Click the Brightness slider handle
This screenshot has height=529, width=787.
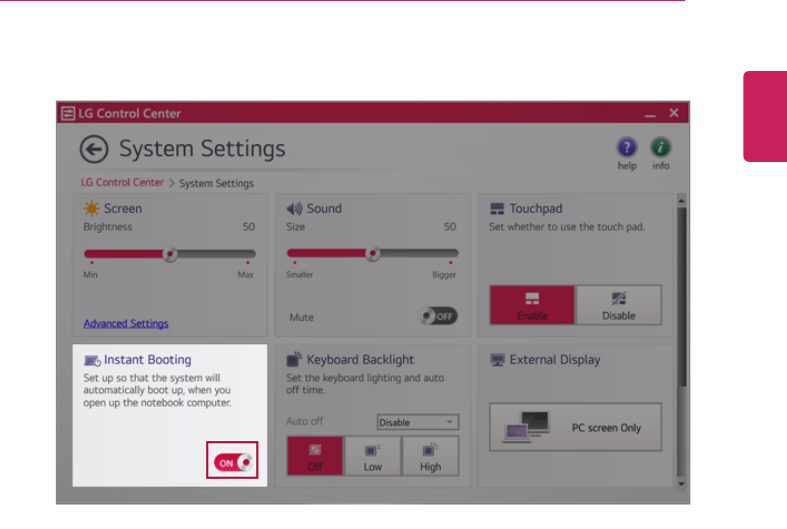pyautogui.click(x=170, y=254)
